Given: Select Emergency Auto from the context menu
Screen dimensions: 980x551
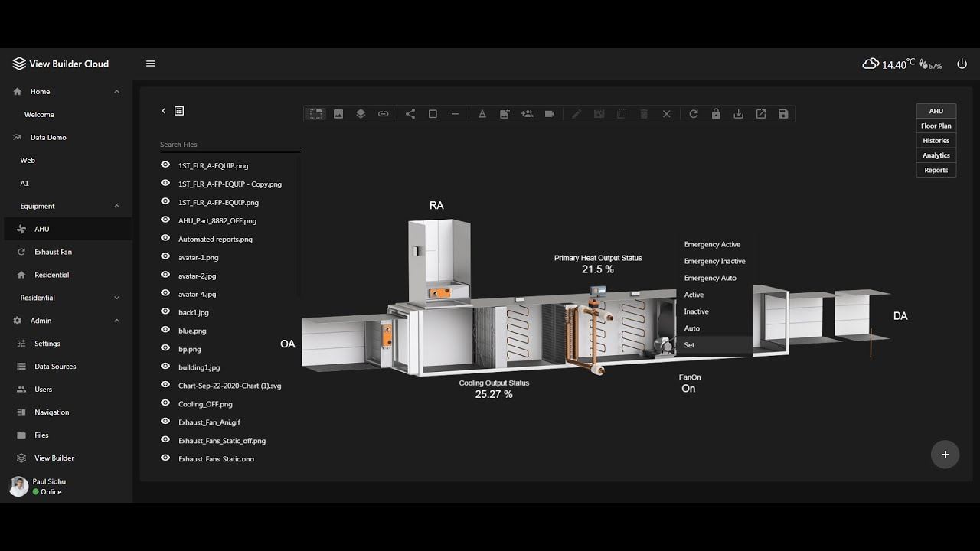Looking at the screenshot, I should (x=715, y=278).
